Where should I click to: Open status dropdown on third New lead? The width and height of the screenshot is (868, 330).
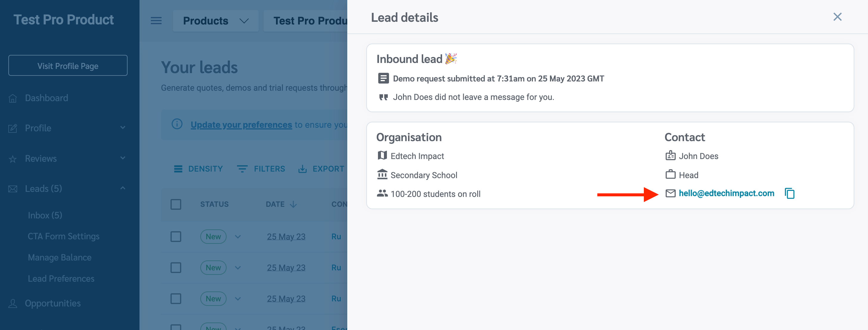(x=238, y=299)
